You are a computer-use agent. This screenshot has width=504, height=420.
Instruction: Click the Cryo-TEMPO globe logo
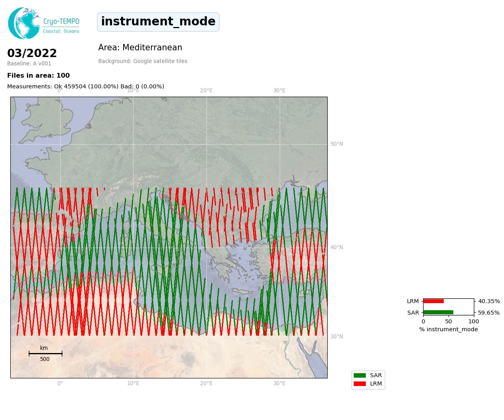tap(24, 23)
